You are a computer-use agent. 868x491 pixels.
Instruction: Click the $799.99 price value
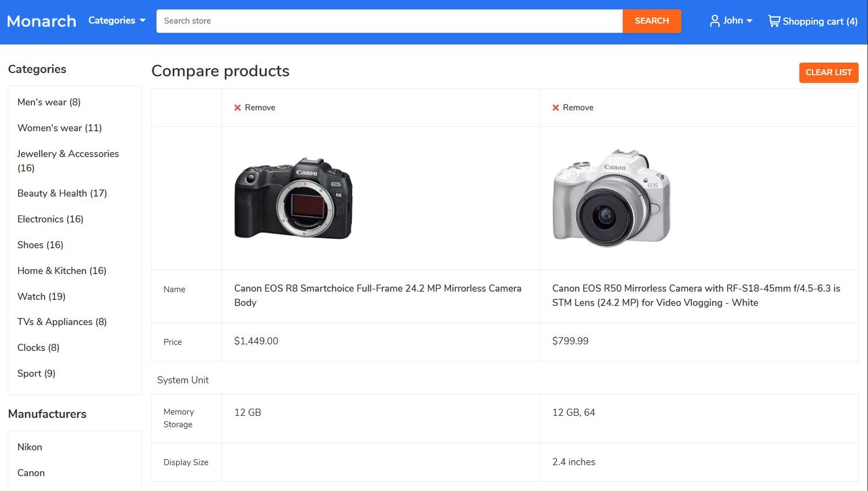click(570, 341)
